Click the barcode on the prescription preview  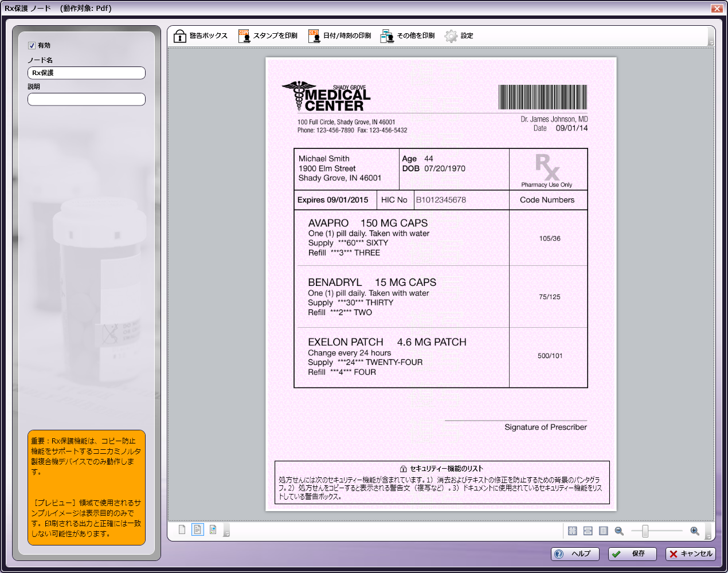coord(543,97)
